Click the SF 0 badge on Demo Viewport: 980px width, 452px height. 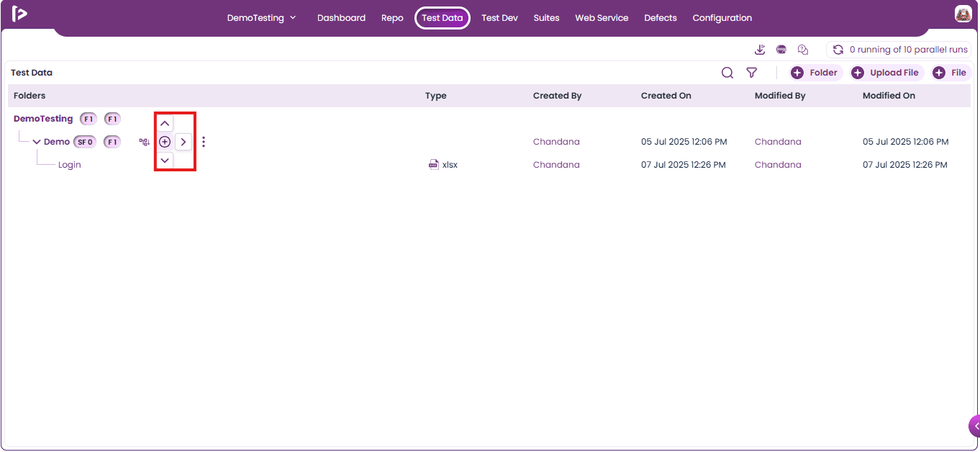pyautogui.click(x=85, y=142)
